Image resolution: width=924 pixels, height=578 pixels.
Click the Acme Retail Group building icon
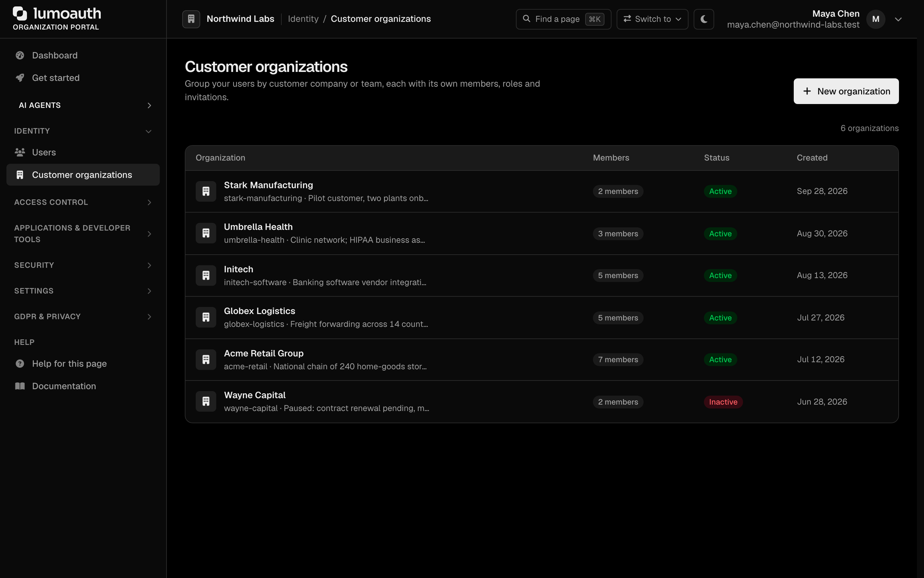[206, 359]
